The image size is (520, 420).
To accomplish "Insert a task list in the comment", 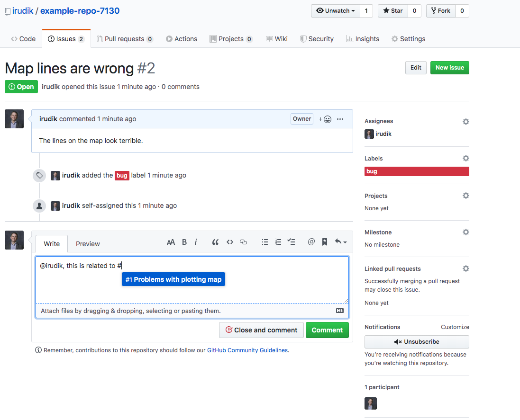I will [292, 242].
